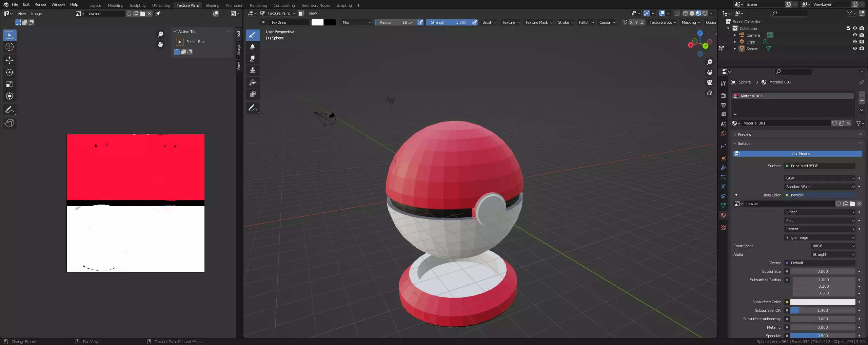Click the Material.001 slot in list
The image size is (868, 345).
(x=793, y=96)
